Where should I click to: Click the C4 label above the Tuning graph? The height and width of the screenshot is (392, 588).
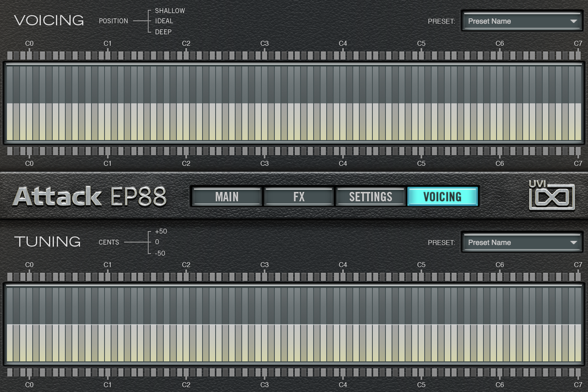pyautogui.click(x=343, y=265)
